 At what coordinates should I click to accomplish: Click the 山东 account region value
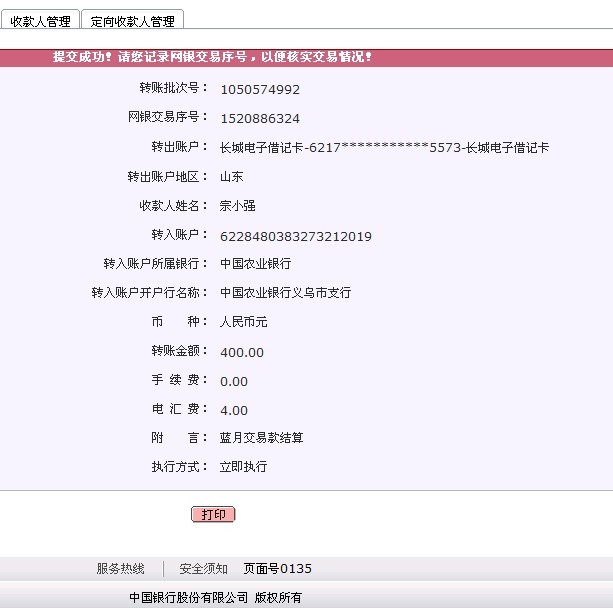232,177
